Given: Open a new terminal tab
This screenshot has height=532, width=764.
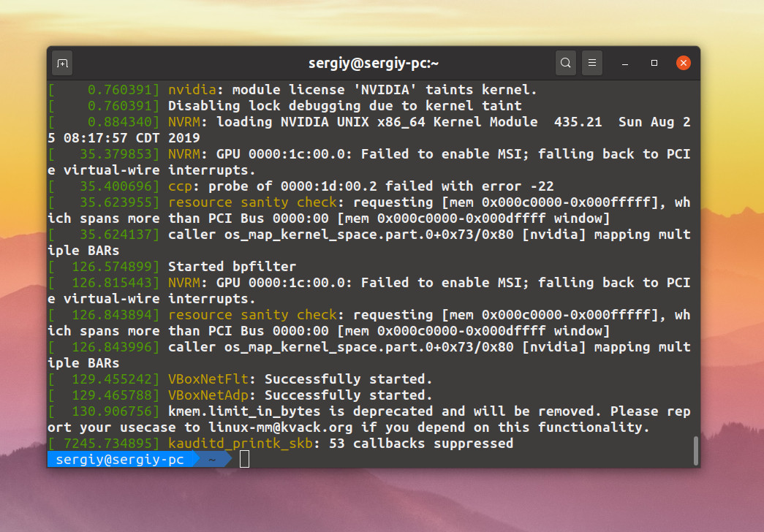Looking at the screenshot, I should tap(62, 64).
